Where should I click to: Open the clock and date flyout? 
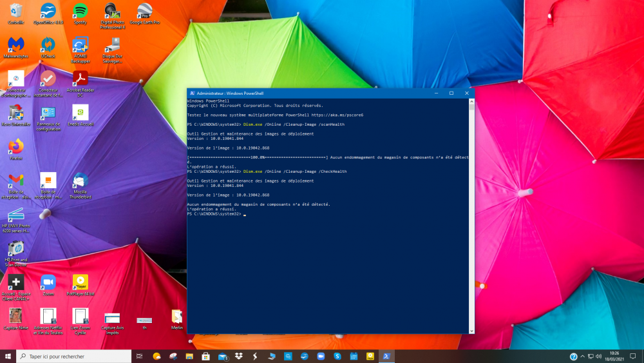coord(614,356)
